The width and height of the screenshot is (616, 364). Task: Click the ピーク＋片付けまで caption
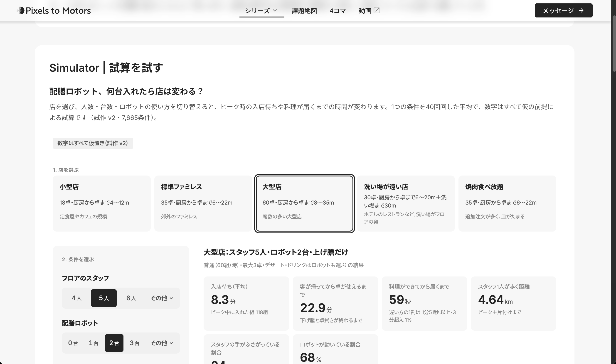pyautogui.click(x=499, y=312)
